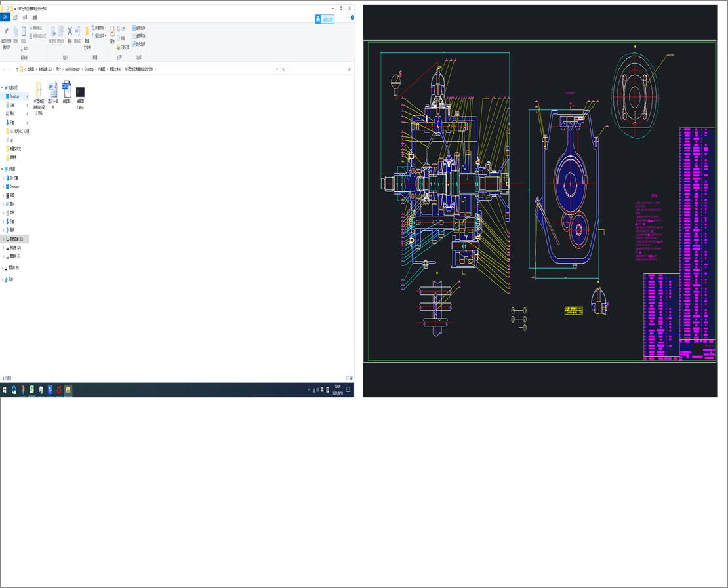Click the Back navigation arrow
Image resolution: width=728 pixels, height=588 pixels.
click(x=4, y=69)
